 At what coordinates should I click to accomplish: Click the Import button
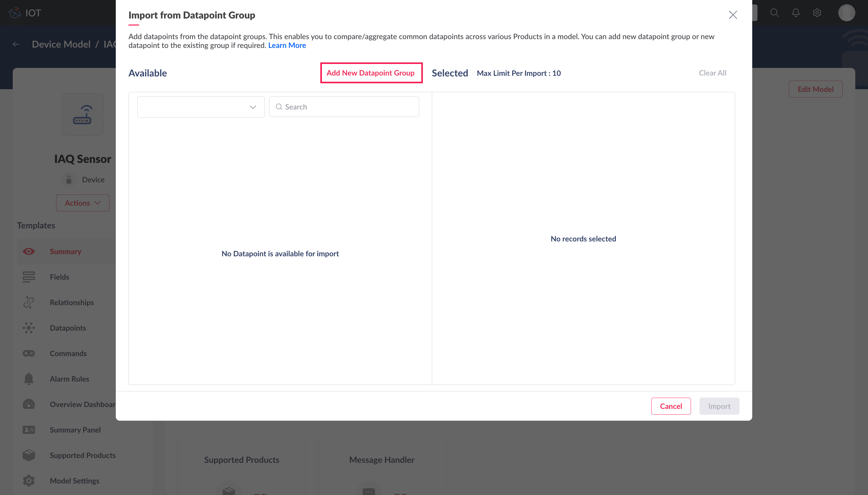[719, 406]
